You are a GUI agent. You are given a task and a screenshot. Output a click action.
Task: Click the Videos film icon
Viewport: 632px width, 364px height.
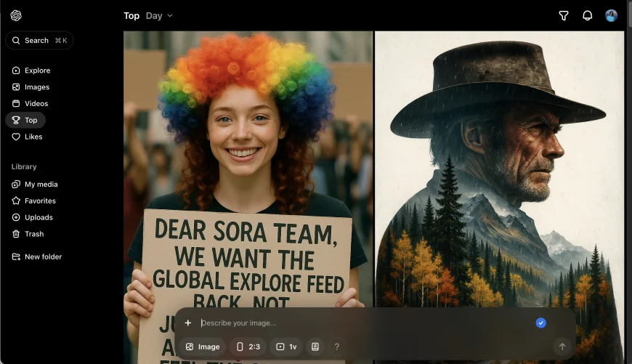(x=16, y=104)
